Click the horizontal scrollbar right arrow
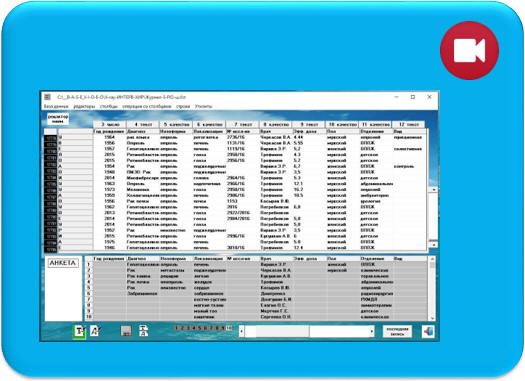The width and height of the screenshot is (525, 381). [372, 331]
